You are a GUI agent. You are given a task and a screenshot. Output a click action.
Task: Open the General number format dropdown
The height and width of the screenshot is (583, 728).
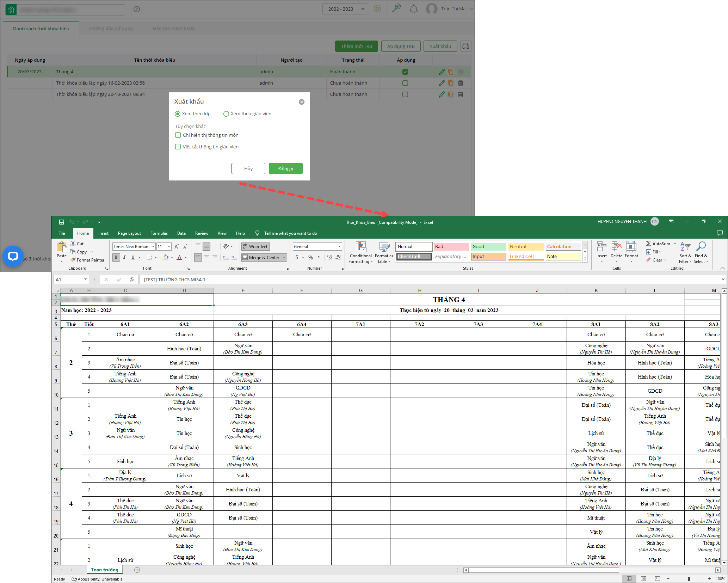click(339, 247)
